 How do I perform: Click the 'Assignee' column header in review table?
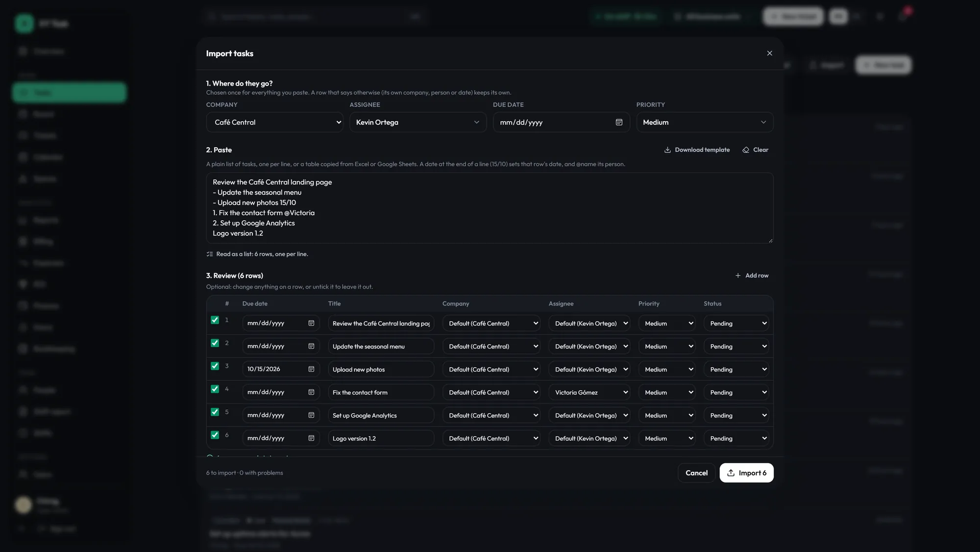coord(561,303)
